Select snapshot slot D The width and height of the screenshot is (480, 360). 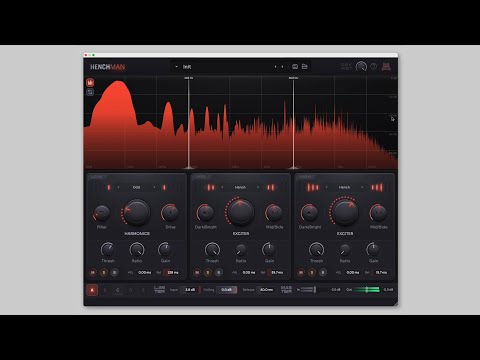pos(130,290)
